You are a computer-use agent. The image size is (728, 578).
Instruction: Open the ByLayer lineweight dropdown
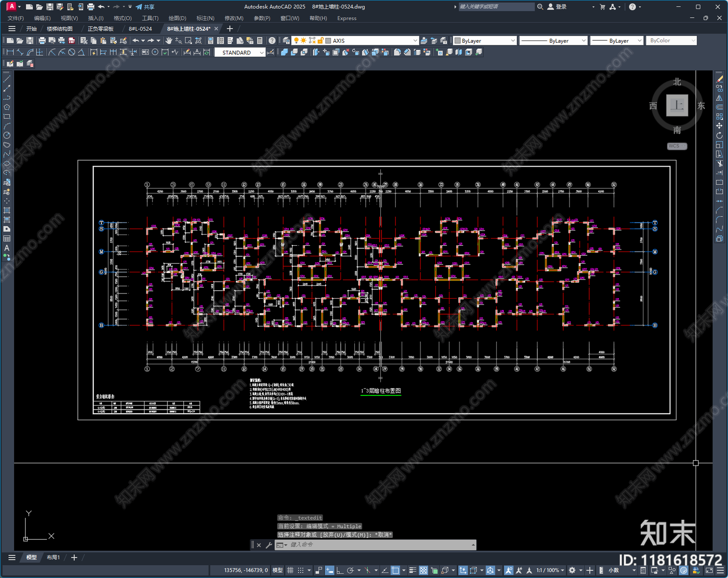[x=639, y=41]
